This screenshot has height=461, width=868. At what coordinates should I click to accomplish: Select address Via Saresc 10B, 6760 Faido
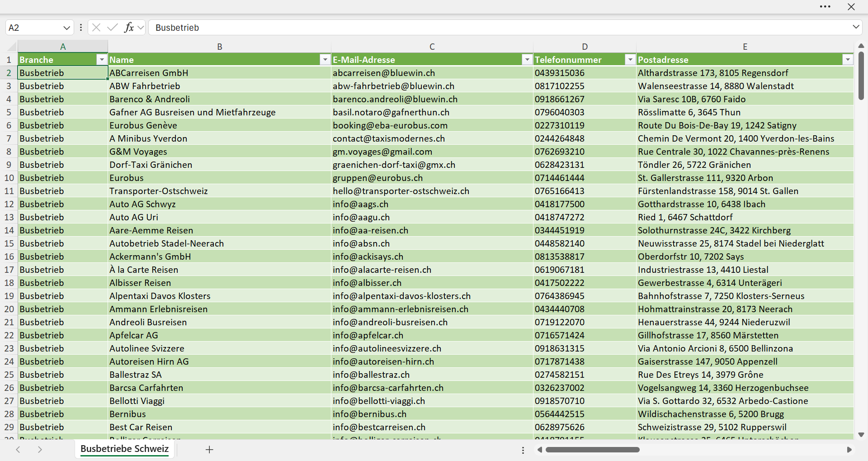pos(745,99)
